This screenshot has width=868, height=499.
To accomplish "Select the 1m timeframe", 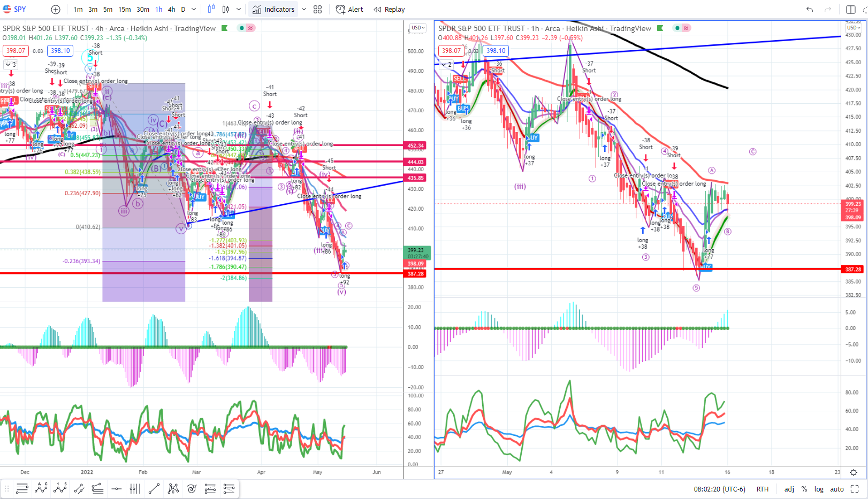I will [x=78, y=9].
